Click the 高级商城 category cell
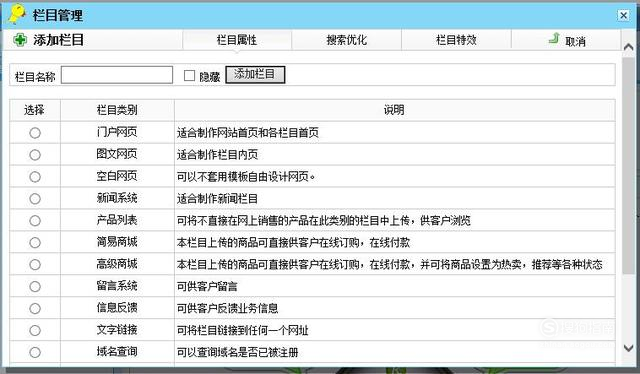The image size is (640, 374). [x=117, y=264]
